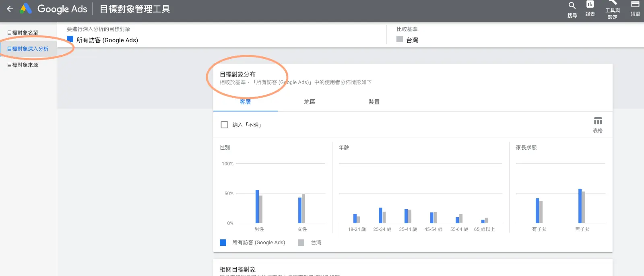Click the 女性 gray bar in gender chart

point(303,208)
